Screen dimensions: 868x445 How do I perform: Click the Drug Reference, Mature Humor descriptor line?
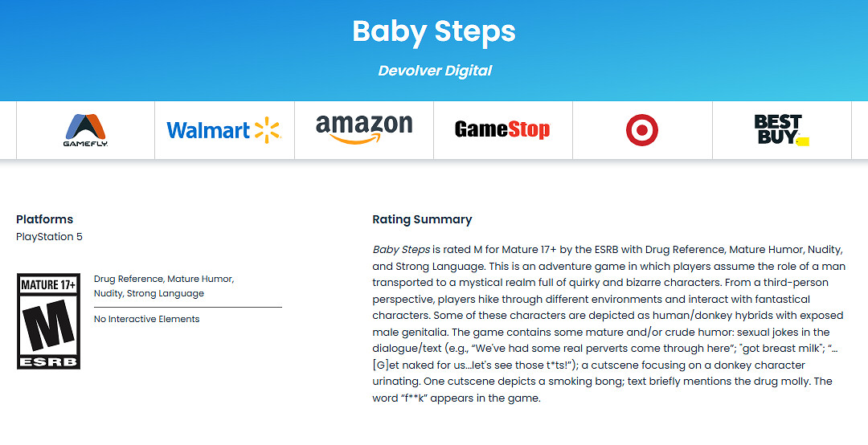click(163, 279)
